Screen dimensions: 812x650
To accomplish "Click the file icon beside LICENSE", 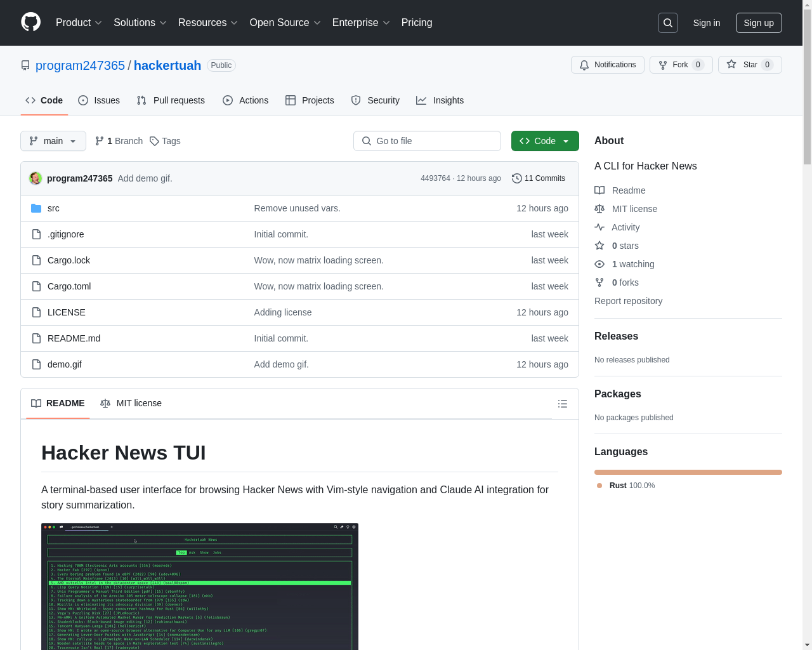I will (36, 312).
